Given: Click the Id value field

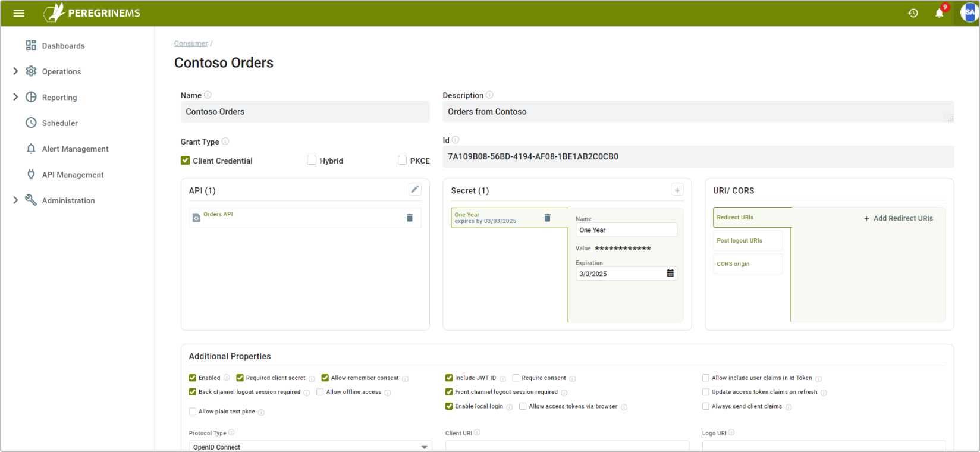Looking at the screenshot, I should pos(698,156).
